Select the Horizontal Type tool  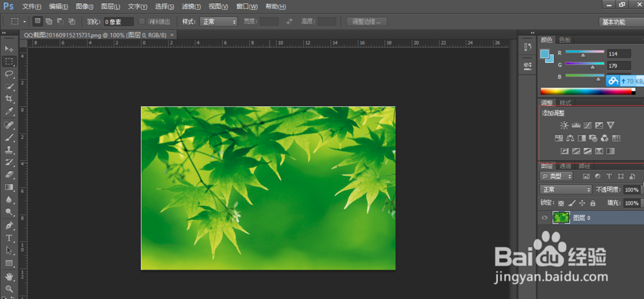(x=9, y=238)
